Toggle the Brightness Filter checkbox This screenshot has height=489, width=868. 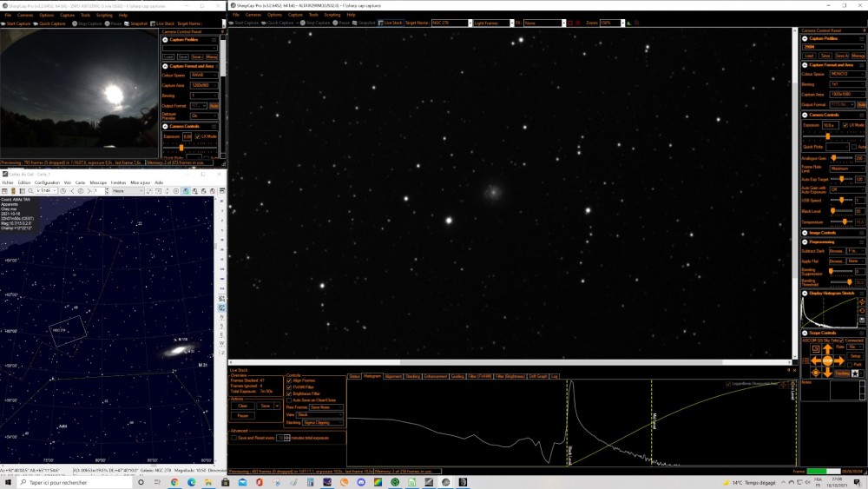point(289,393)
